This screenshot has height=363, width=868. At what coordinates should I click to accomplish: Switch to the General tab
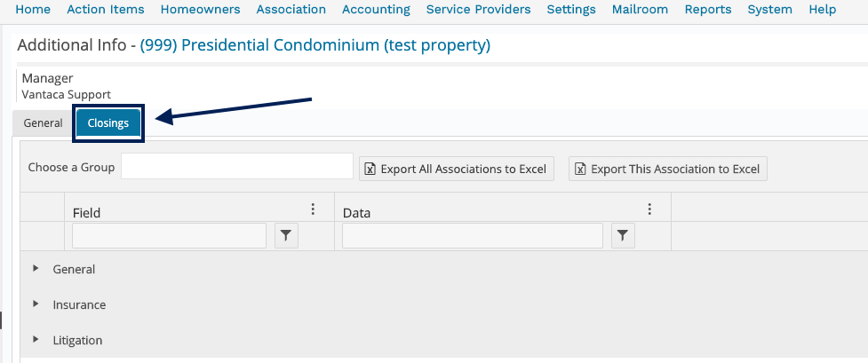click(x=43, y=123)
